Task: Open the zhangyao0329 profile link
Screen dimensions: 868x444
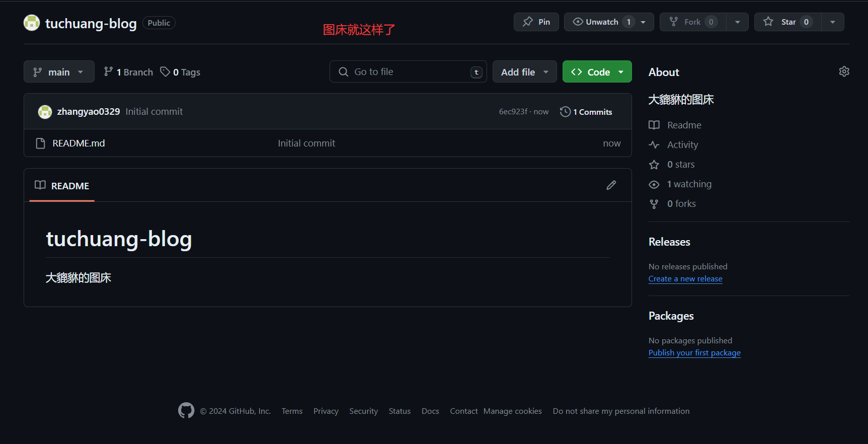Action: (x=89, y=112)
